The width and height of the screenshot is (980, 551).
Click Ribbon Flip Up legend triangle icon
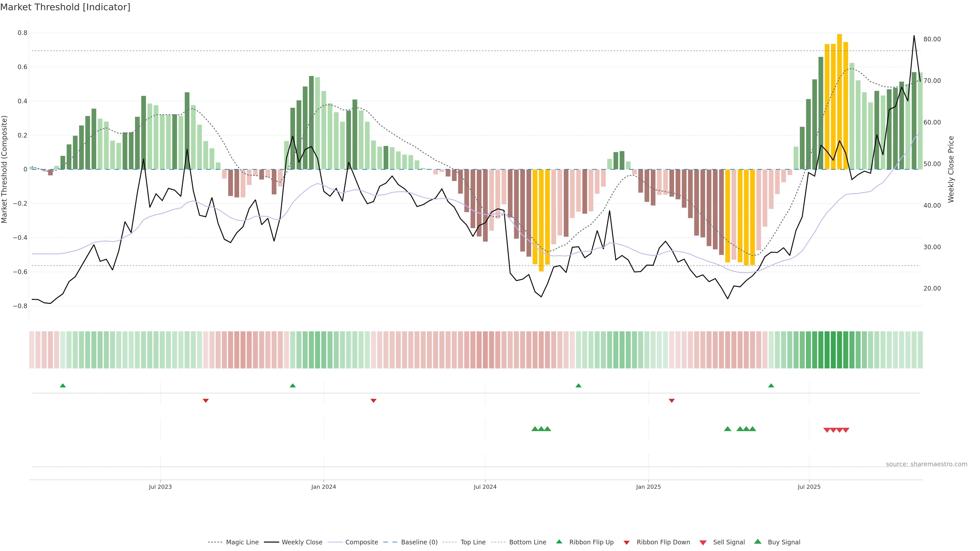pyautogui.click(x=559, y=542)
